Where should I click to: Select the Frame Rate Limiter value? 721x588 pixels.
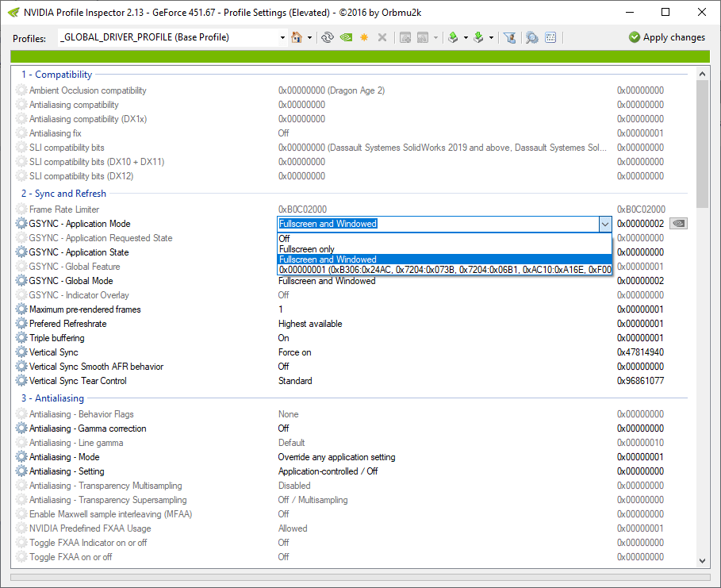(x=317, y=209)
